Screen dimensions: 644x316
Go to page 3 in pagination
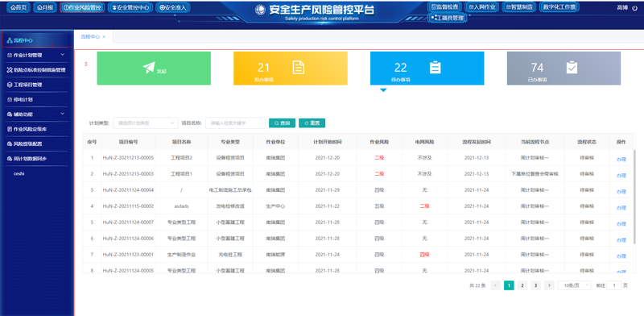pos(535,285)
